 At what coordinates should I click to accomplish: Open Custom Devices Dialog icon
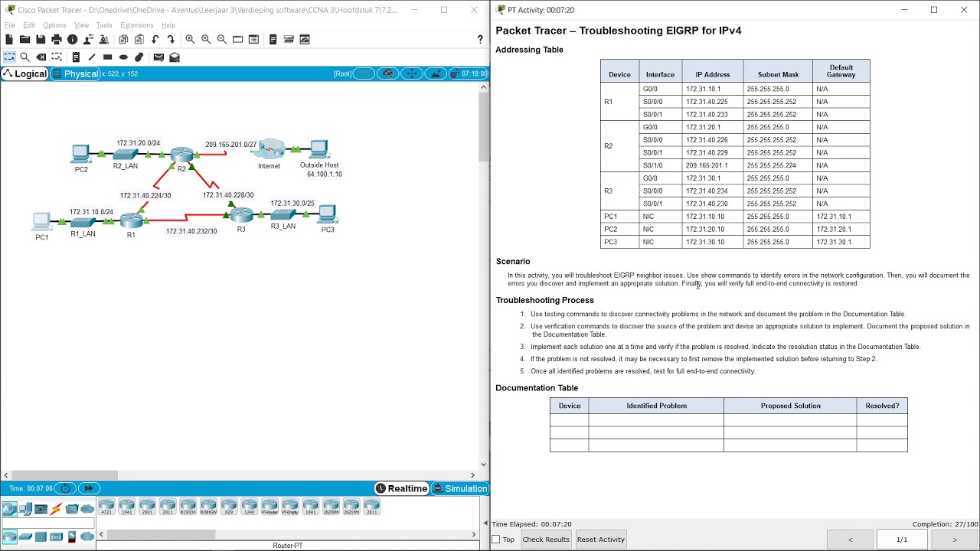click(289, 39)
